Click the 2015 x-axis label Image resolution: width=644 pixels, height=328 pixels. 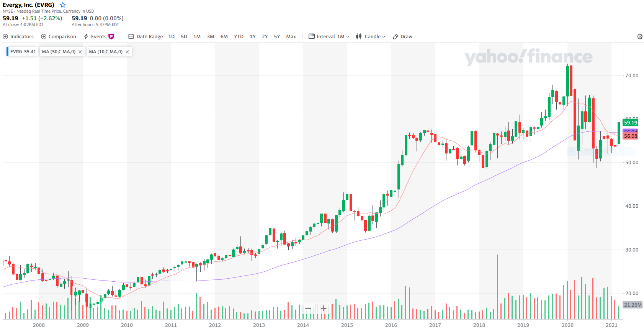pyautogui.click(x=347, y=325)
